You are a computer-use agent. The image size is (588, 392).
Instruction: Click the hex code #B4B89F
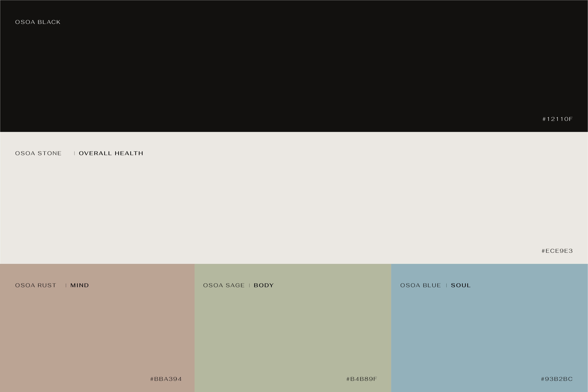(362, 379)
